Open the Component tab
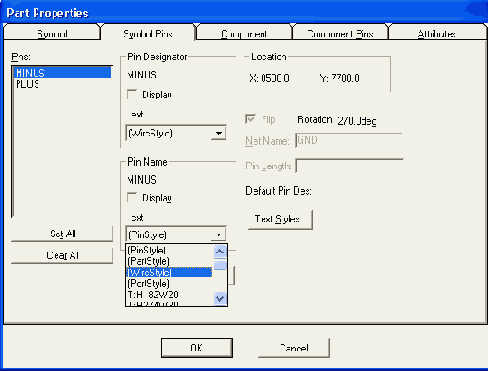The image size is (488, 371). click(244, 33)
